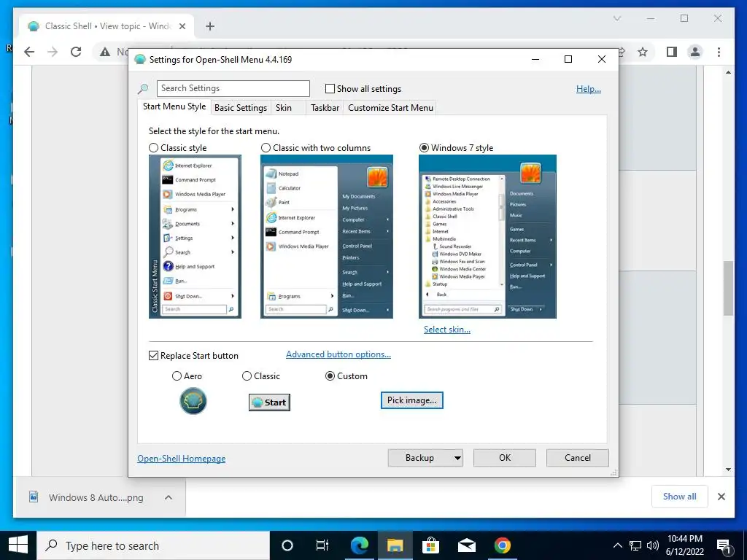
Task: Close the Classic Shell browser tab
Action: (x=182, y=26)
